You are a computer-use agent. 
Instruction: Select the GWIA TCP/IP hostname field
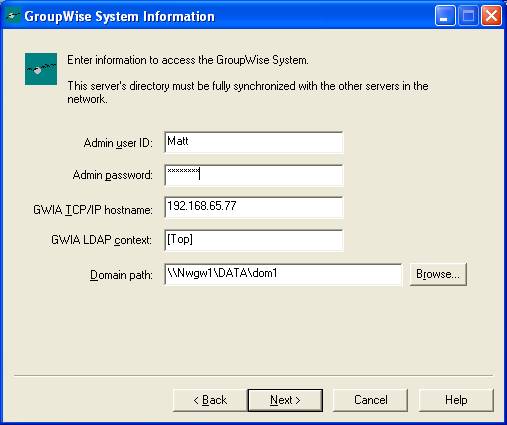tap(254, 207)
